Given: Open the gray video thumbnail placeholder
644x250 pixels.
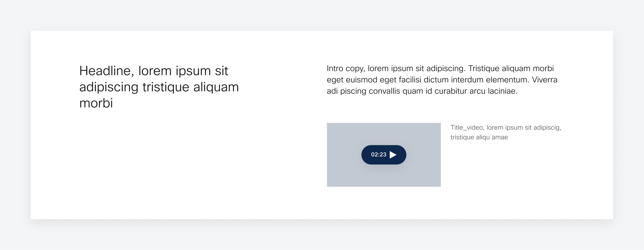Looking at the screenshot, I should (x=384, y=155).
